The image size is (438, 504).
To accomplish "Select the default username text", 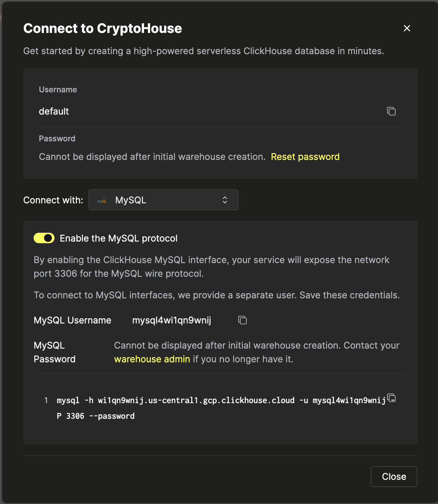I will [54, 111].
